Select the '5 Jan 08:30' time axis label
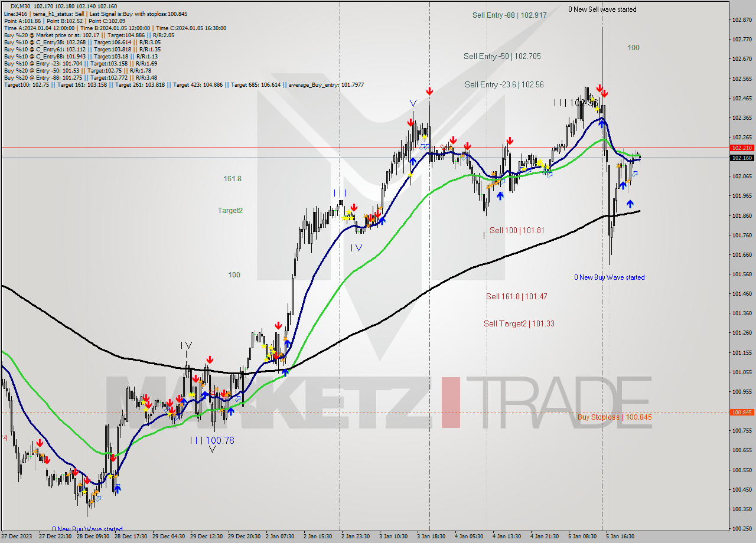The image size is (756, 543). [583, 537]
